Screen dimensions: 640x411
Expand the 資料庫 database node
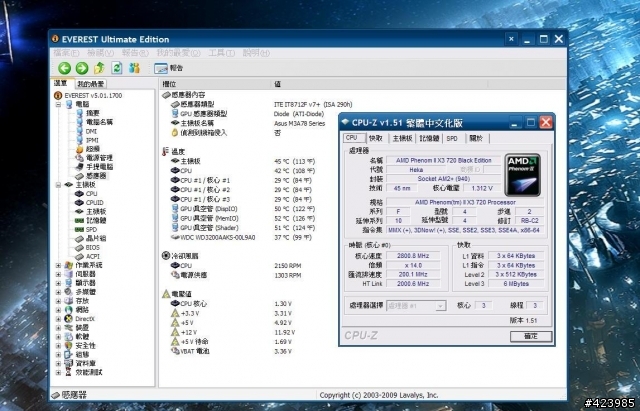(x=58, y=363)
